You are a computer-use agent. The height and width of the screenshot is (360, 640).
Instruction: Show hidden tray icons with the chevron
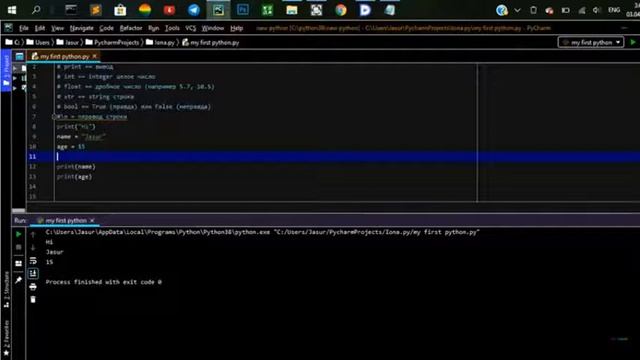coord(517,10)
